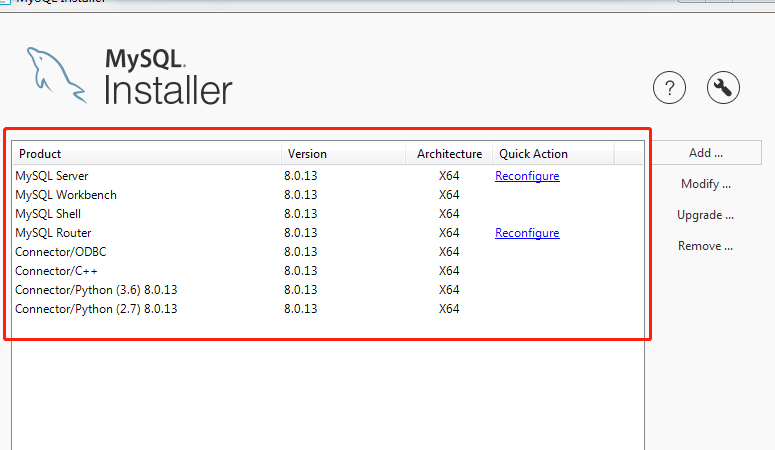Screen dimensions: 775x450
Task: Sort by the Version column header
Action: [344, 154]
